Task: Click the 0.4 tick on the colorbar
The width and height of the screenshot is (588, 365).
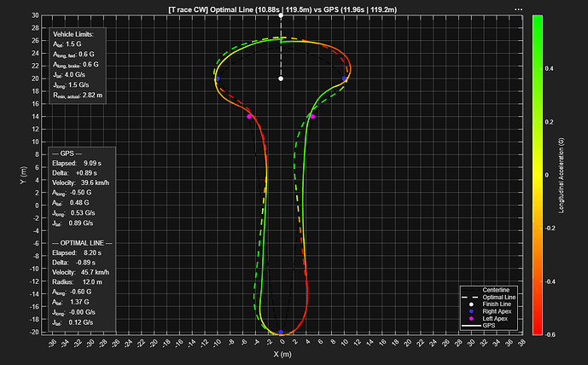Action: [549, 68]
